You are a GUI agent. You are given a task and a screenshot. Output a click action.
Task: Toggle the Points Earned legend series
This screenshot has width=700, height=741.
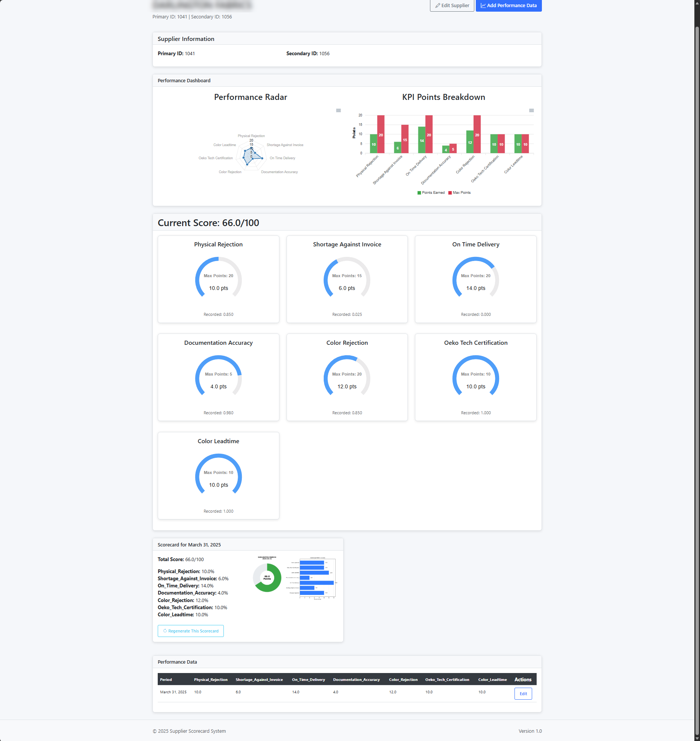click(x=431, y=193)
